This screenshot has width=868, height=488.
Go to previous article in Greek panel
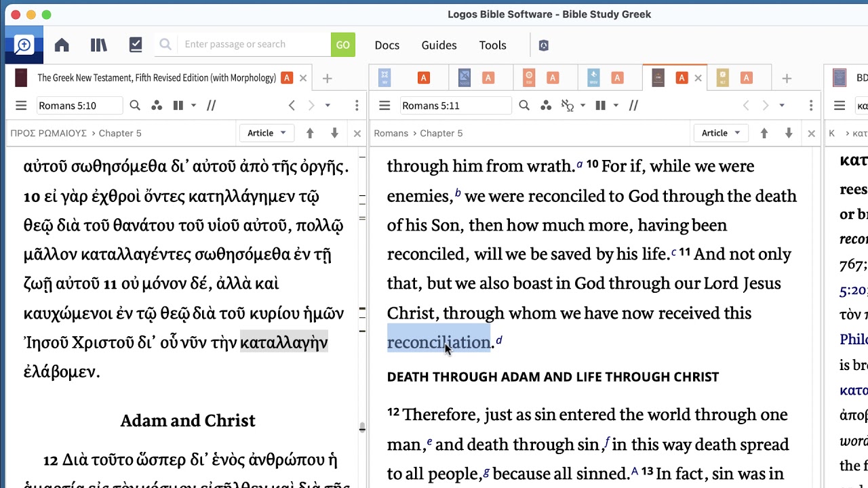(x=310, y=134)
